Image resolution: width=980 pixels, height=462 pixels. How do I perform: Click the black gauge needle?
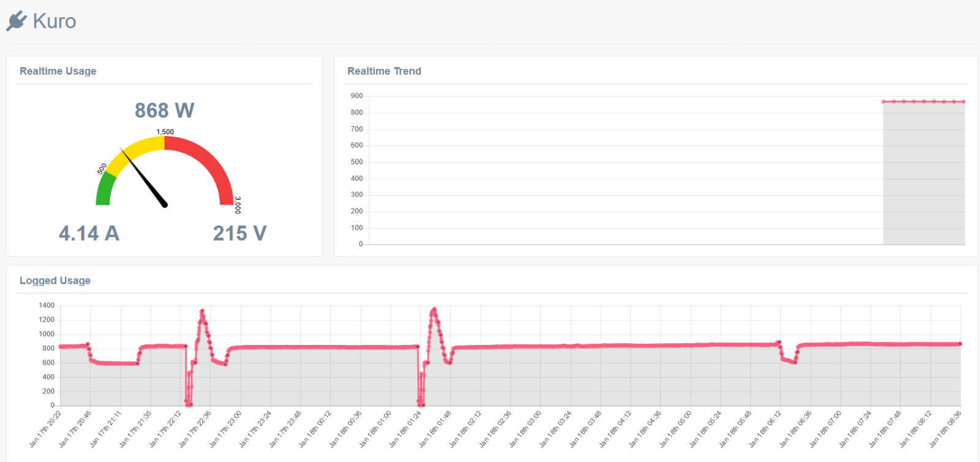click(145, 178)
